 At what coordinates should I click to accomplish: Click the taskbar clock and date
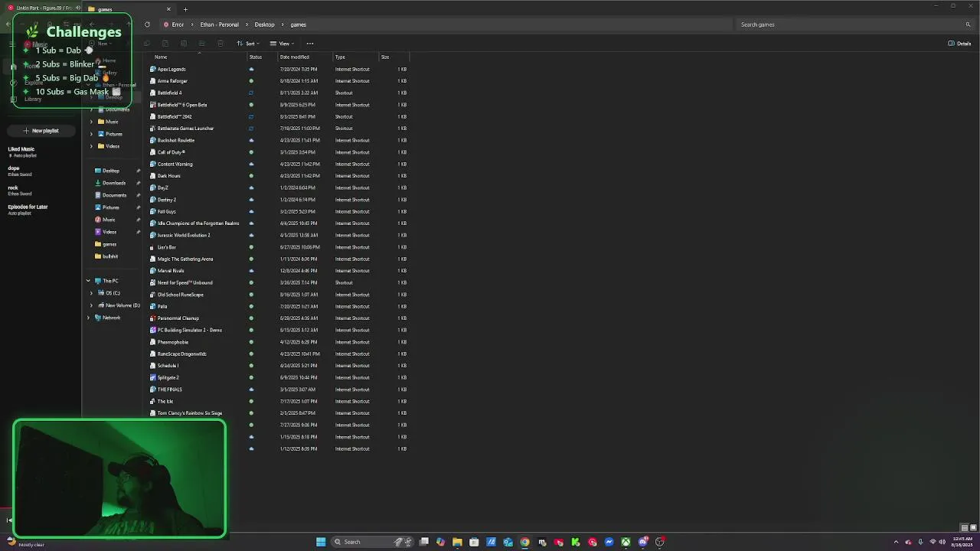[962, 542]
